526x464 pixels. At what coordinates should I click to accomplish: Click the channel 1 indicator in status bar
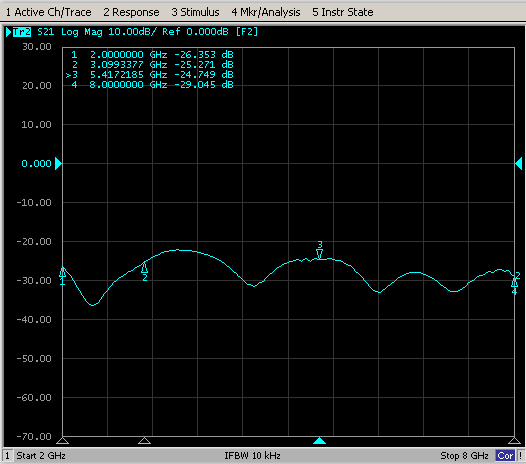(x=7, y=456)
